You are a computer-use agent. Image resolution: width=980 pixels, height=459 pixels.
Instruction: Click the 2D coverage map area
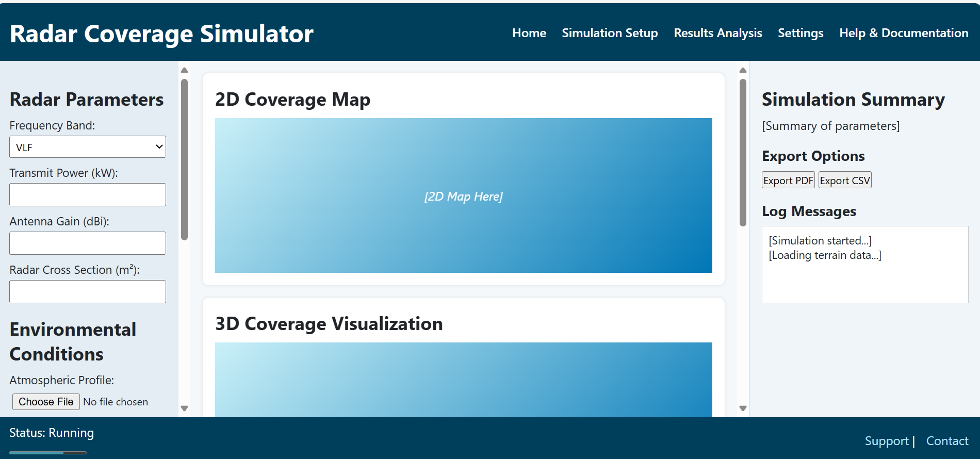[463, 195]
